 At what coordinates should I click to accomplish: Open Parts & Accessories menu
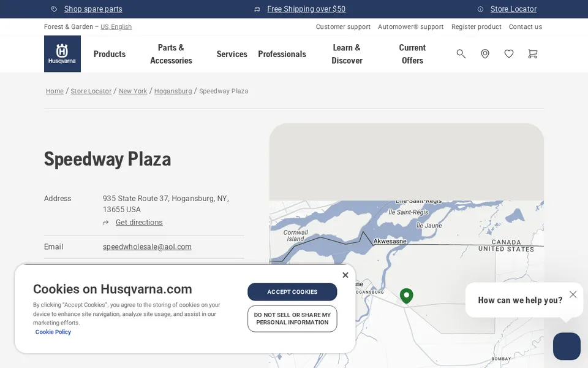171,54
